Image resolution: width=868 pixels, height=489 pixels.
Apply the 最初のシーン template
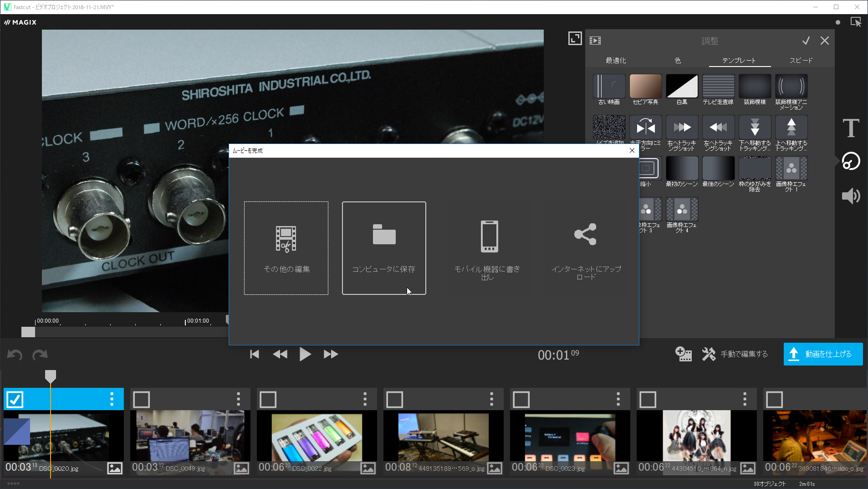[682, 168]
